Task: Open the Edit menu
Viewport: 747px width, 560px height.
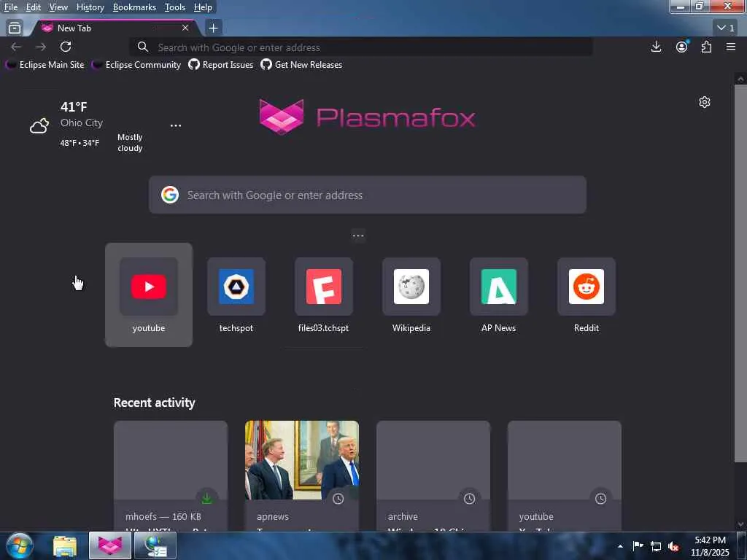Action: click(34, 7)
